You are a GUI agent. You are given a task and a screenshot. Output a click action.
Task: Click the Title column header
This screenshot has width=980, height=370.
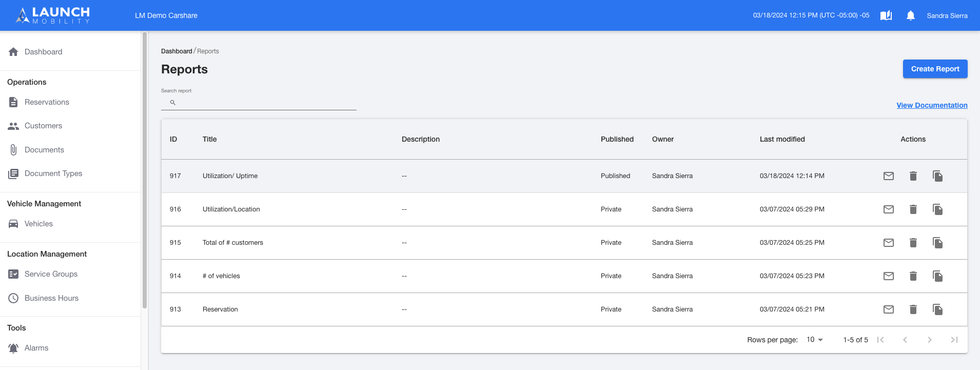[210, 139]
